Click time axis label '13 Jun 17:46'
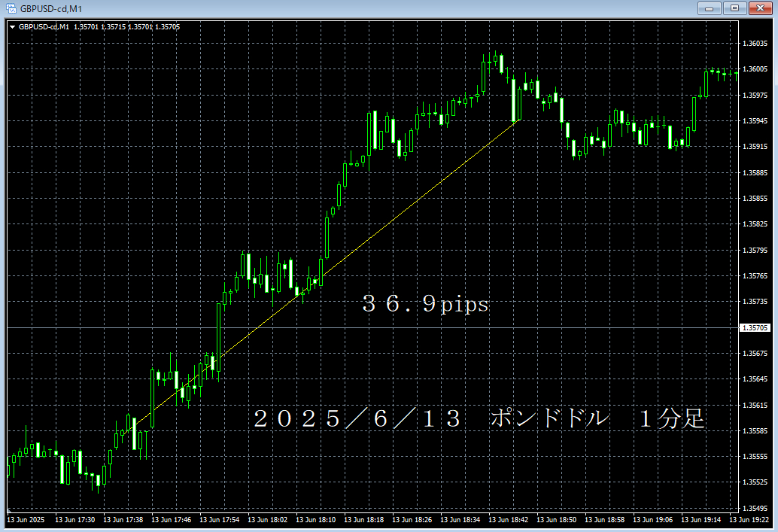This screenshot has height=532, width=778. 172,520
